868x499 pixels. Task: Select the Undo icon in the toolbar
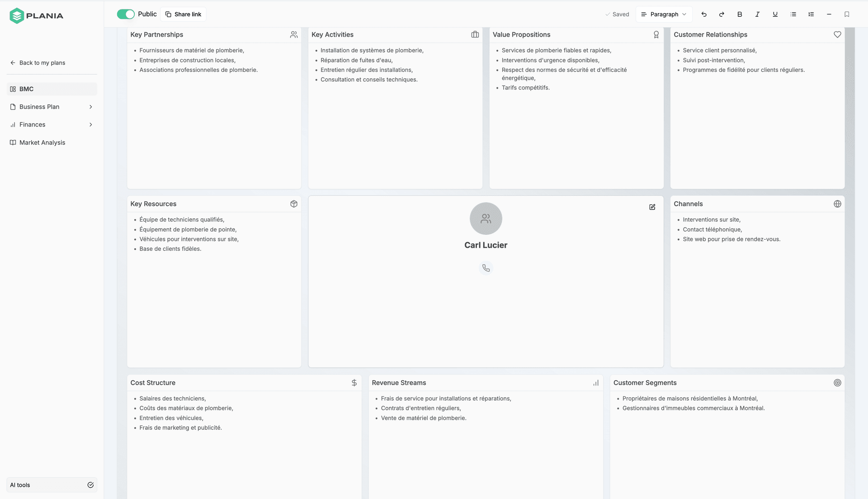(x=703, y=14)
